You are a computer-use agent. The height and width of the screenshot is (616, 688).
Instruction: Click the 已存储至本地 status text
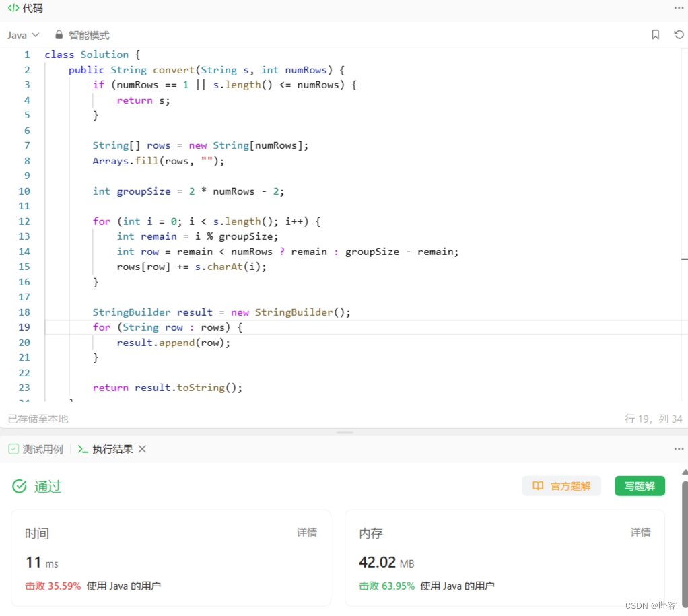38,419
